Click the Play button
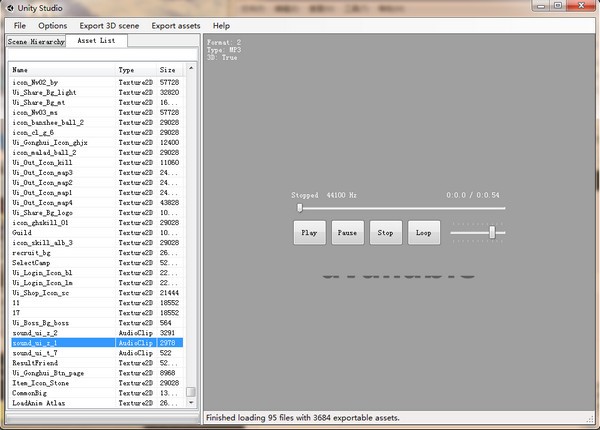This screenshot has width=600, height=430. 310,233
